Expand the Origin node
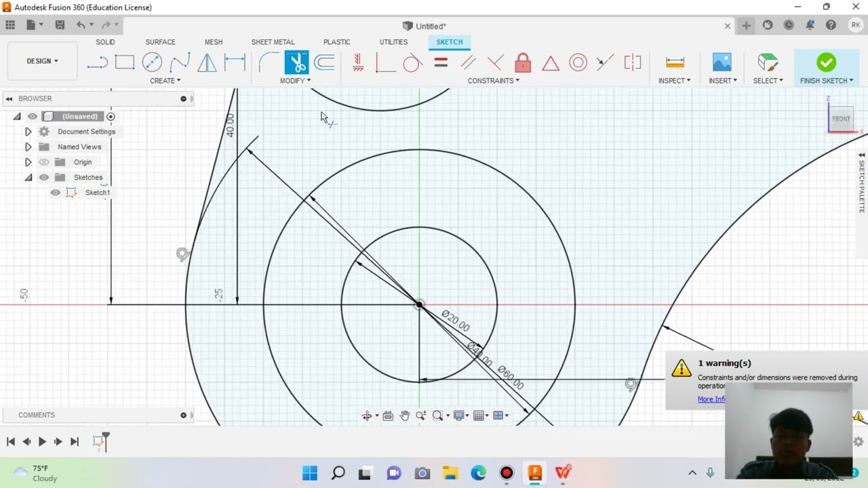This screenshot has height=488, width=868. click(x=28, y=162)
